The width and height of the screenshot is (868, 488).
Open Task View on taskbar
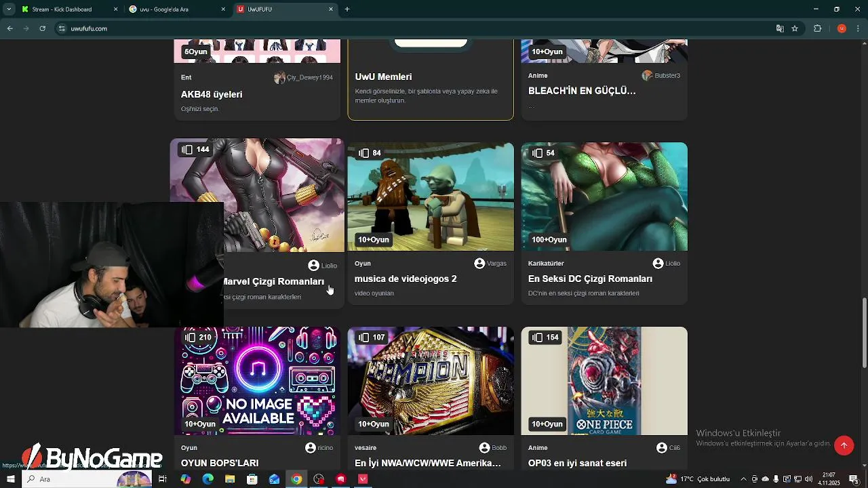[163, 479]
